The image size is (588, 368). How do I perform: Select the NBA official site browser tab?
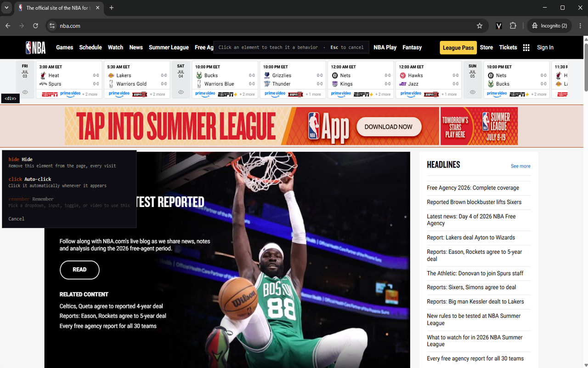58,8
